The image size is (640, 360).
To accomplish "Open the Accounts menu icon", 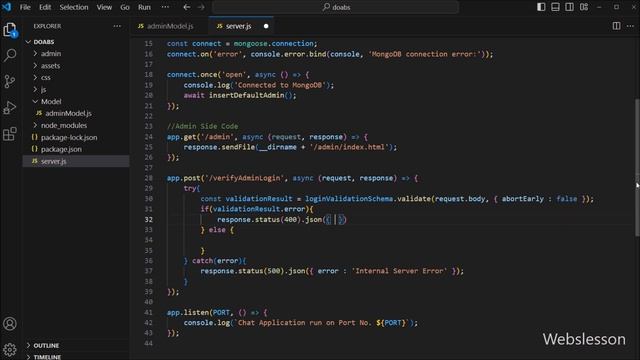I will (x=10, y=324).
